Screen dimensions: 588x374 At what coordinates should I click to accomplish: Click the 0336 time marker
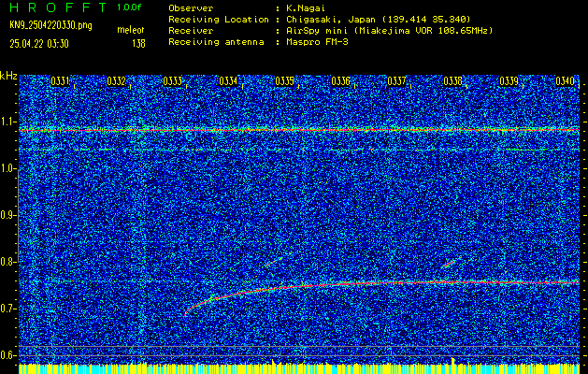pos(340,81)
